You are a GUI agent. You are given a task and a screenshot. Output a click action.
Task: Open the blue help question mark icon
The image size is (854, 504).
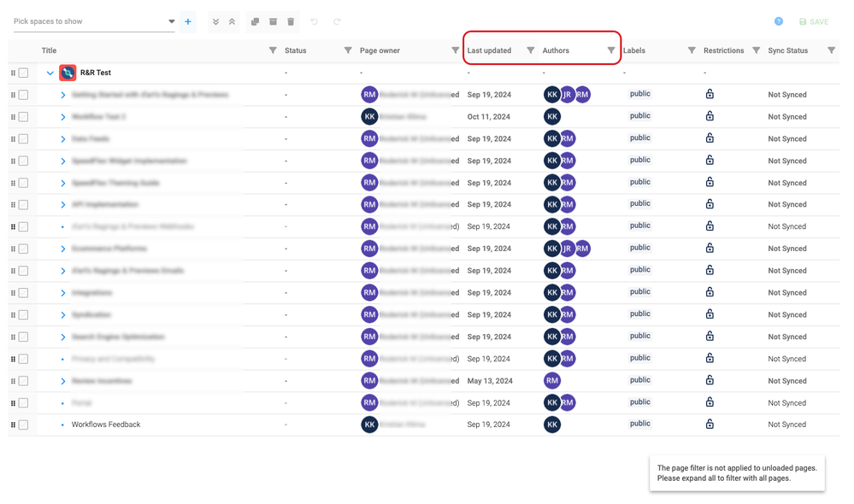tap(779, 21)
